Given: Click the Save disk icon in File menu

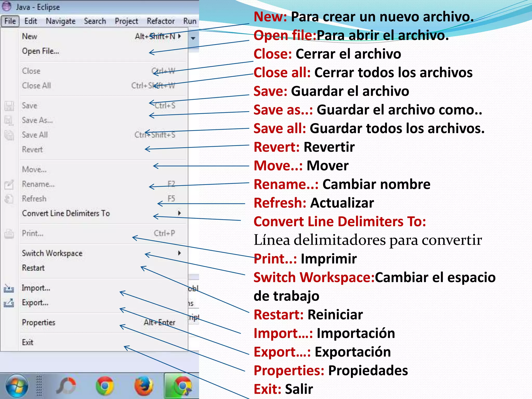Looking at the screenshot, I should click(x=9, y=106).
